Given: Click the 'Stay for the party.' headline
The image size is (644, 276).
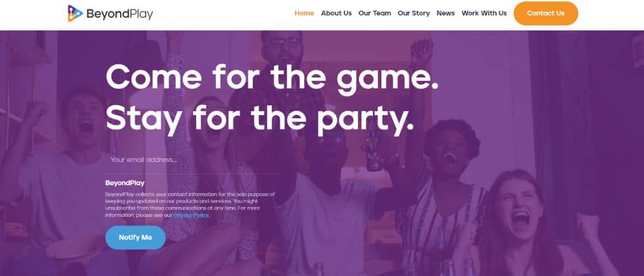Looking at the screenshot, I should point(259,118).
